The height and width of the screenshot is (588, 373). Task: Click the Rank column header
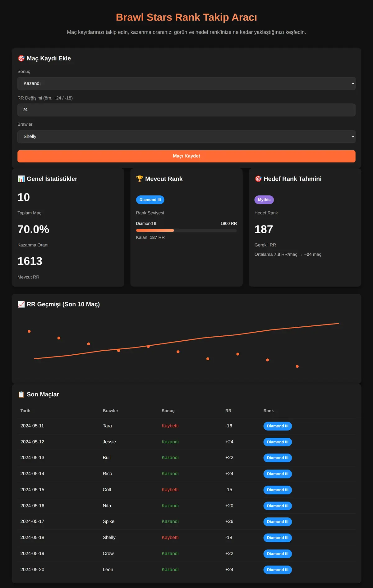[269, 411]
